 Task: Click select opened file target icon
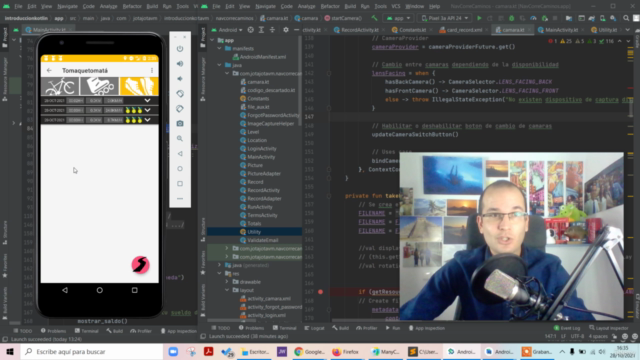pyautogui.click(x=251, y=30)
